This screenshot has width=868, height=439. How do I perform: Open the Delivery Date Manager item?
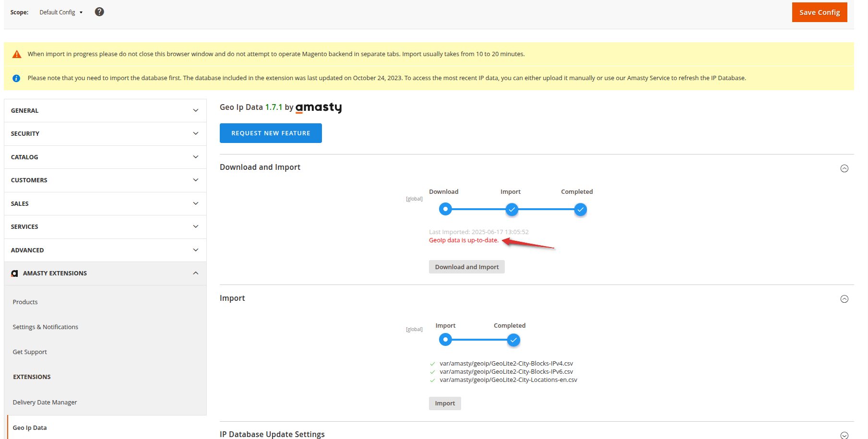(x=45, y=403)
